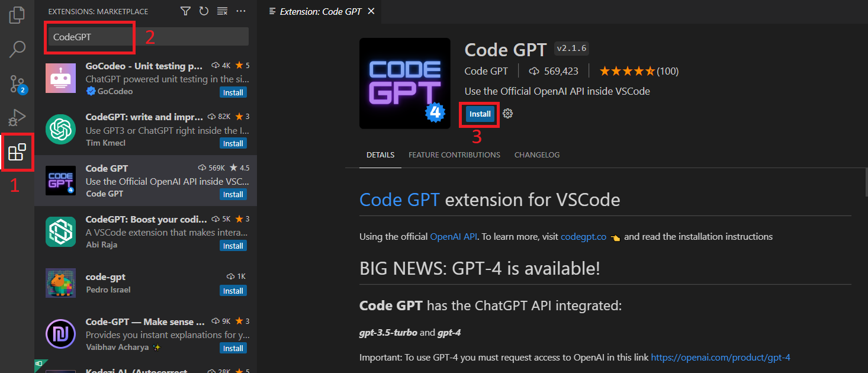Click the v2.1.6 version badge

571,49
